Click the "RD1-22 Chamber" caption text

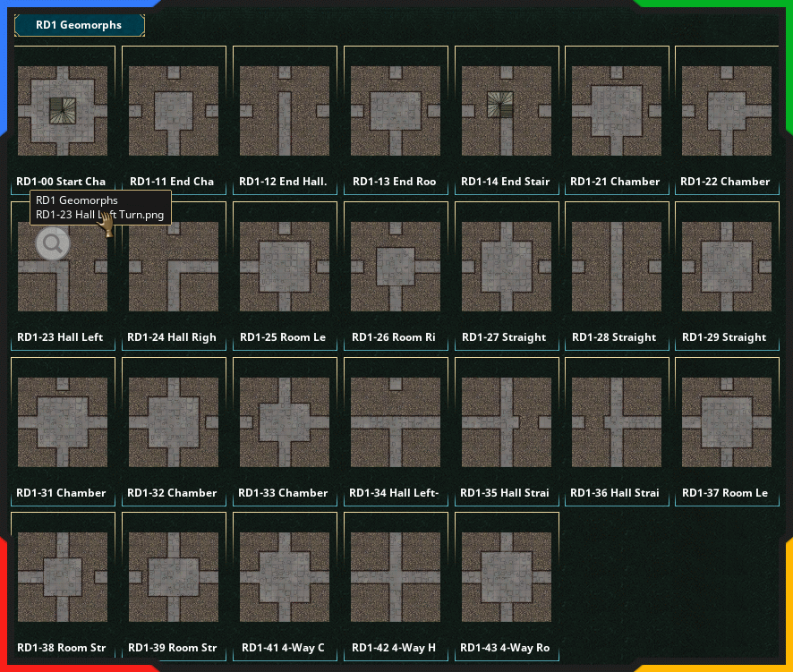(x=725, y=182)
